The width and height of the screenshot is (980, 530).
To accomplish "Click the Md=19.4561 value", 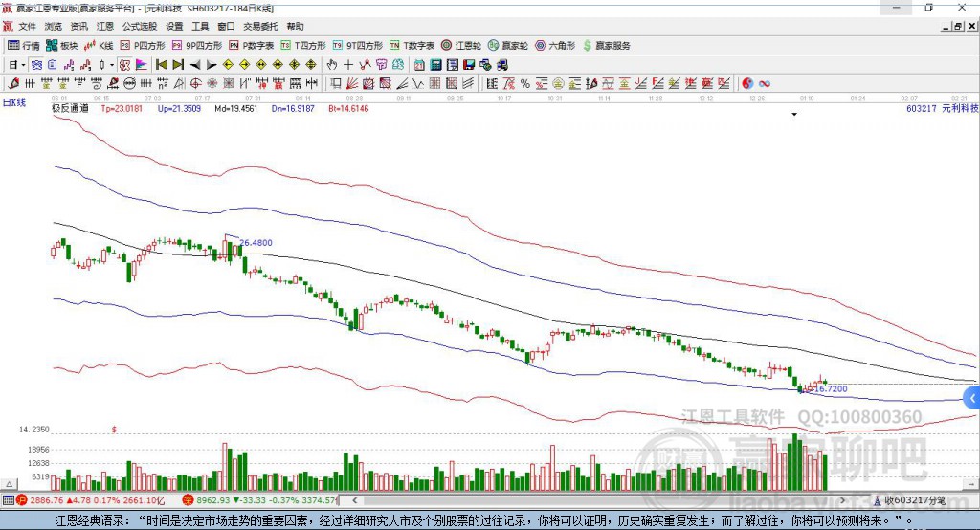I will click(x=235, y=108).
